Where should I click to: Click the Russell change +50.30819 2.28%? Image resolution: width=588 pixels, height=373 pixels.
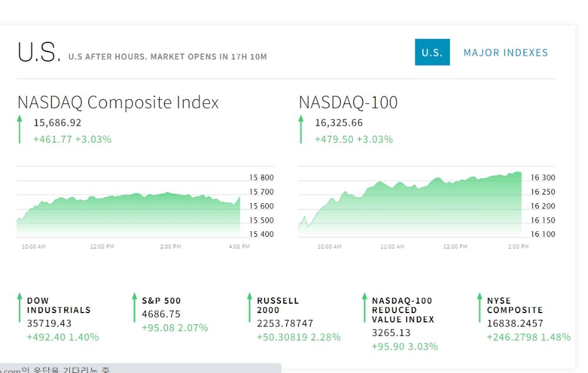pyautogui.click(x=299, y=337)
